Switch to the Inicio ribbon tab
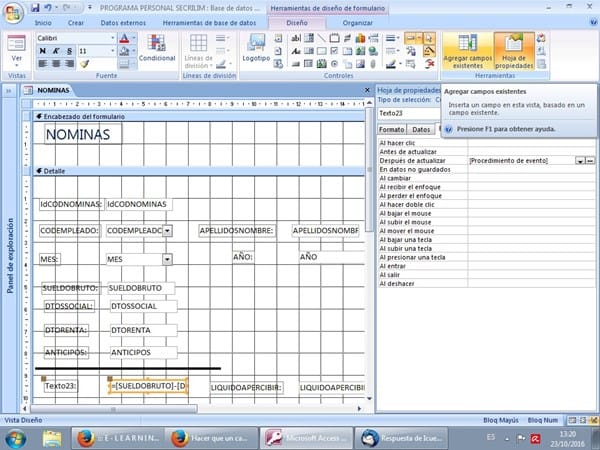 click(43, 23)
